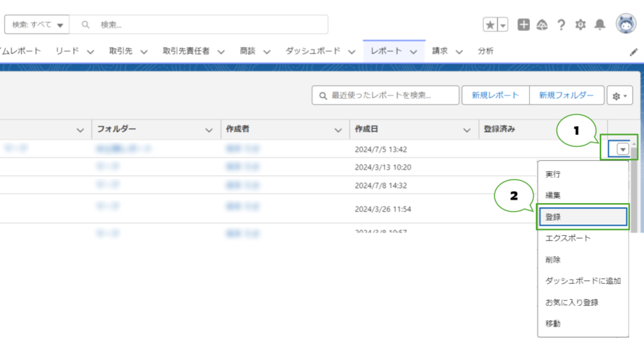Click the 新規レポート button
This screenshot has height=362, width=644.
(495, 96)
